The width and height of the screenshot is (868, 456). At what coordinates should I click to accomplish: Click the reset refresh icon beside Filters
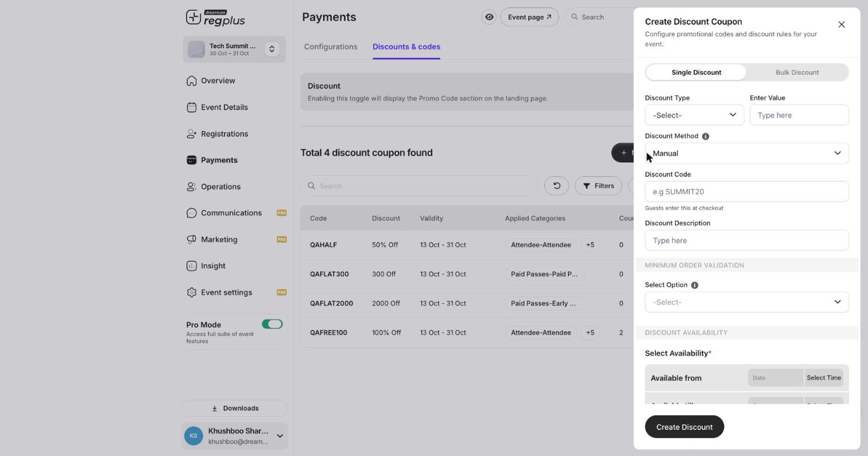[x=556, y=186]
